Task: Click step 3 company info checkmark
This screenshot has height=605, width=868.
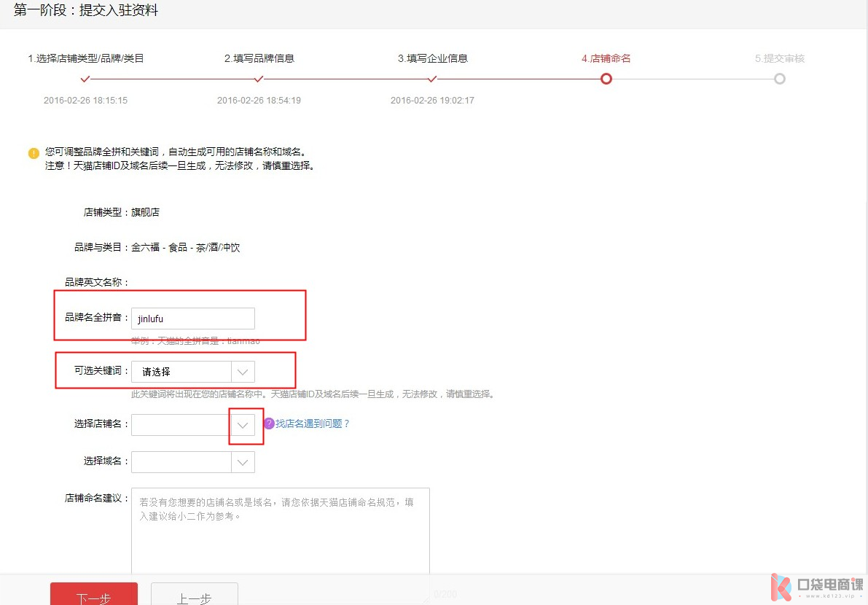Action: [432, 79]
